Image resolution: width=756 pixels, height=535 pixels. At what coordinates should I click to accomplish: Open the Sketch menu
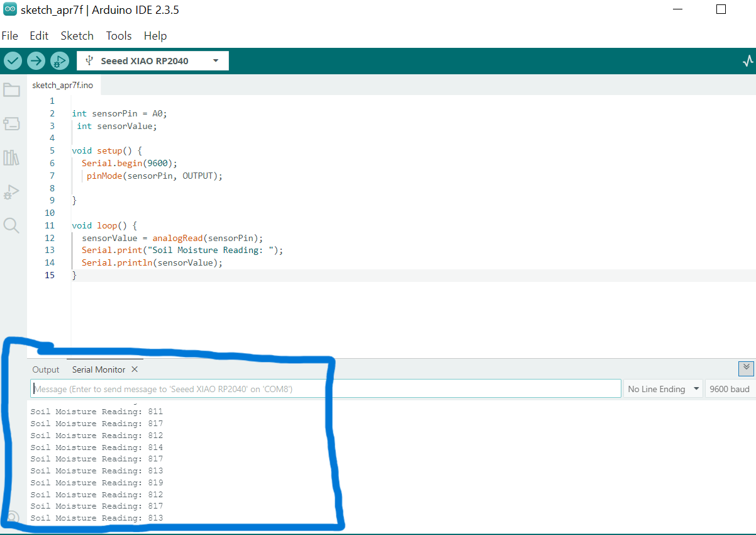77,36
